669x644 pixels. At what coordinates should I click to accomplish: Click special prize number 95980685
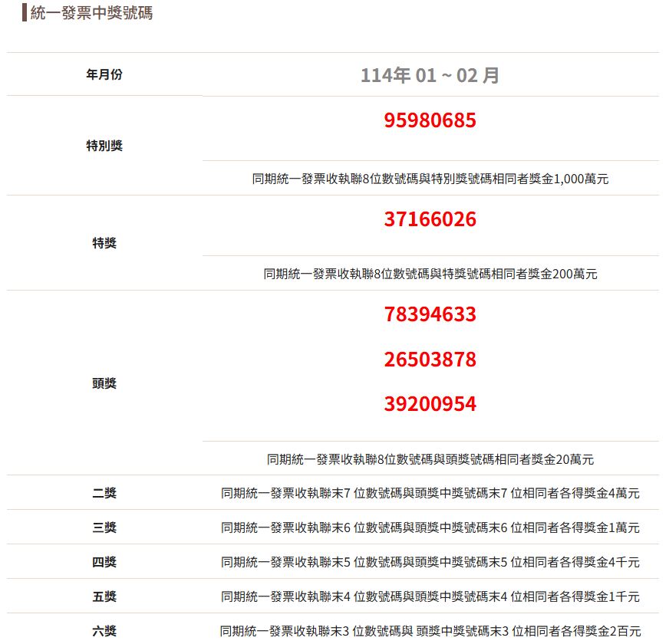430,120
